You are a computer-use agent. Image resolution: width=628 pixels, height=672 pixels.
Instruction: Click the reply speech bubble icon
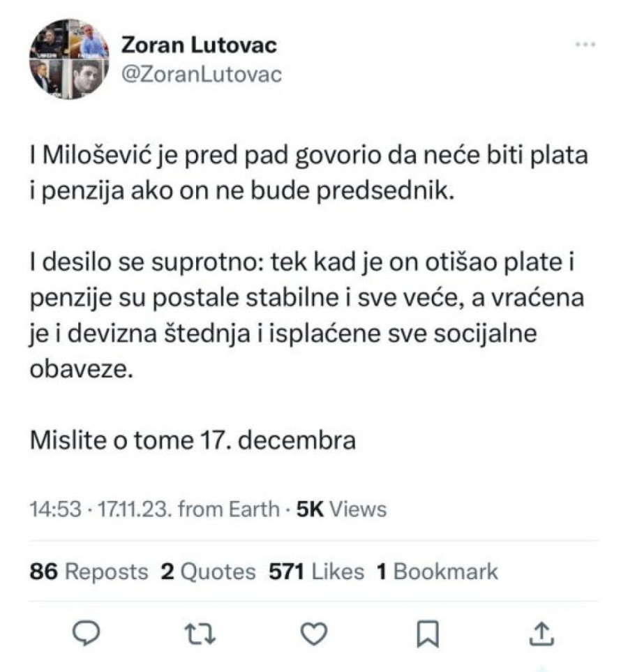click(x=88, y=633)
